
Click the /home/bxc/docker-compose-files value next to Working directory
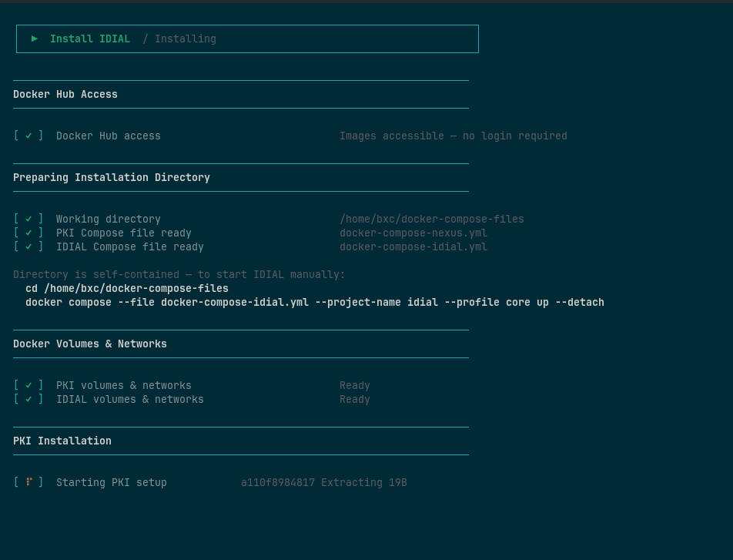point(431,220)
